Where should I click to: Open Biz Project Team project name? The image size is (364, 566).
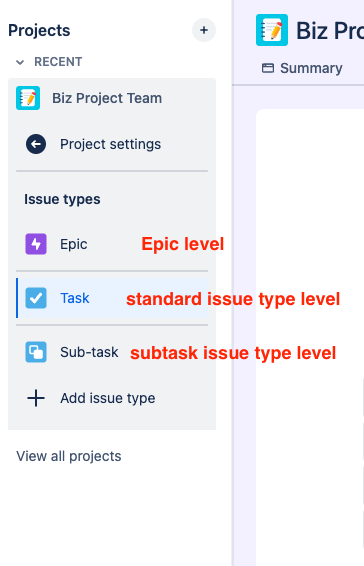tap(107, 98)
